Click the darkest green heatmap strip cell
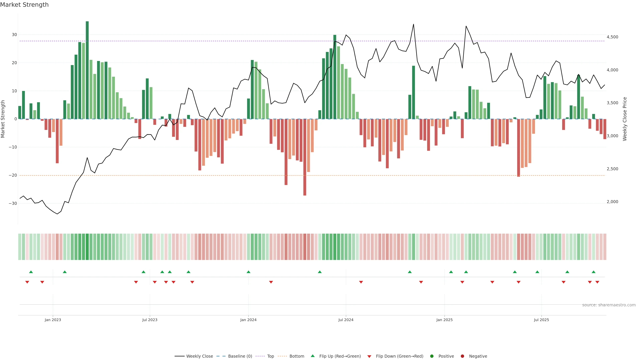The image size is (644, 362). point(87,247)
